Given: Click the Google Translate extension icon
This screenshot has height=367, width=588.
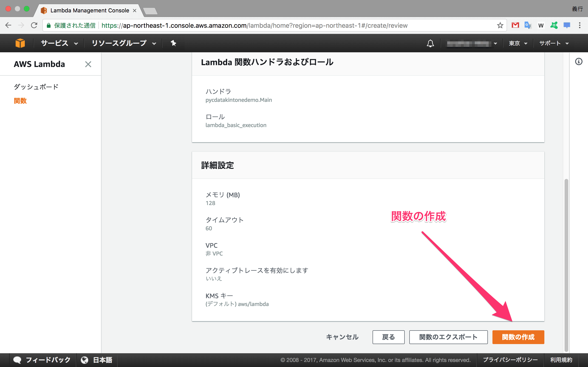Looking at the screenshot, I should tap(528, 25).
